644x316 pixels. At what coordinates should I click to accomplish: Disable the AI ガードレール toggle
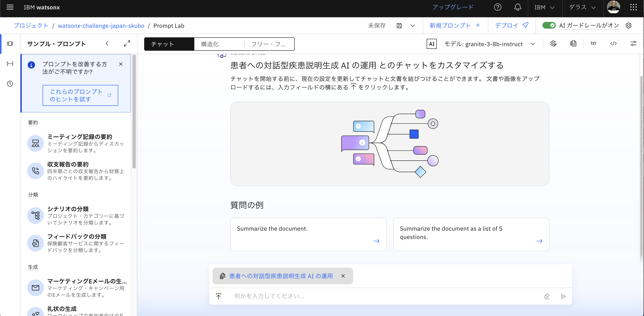point(549,25)
